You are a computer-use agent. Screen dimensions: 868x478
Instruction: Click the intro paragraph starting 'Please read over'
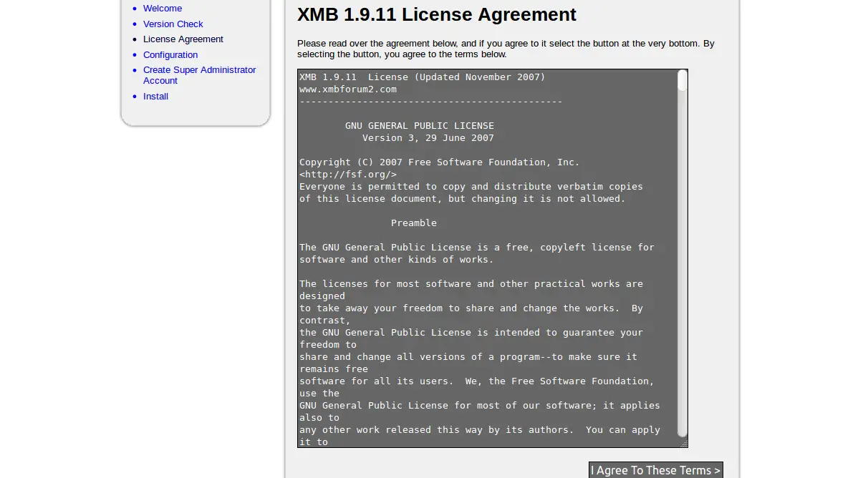click(x=506, y=49)
